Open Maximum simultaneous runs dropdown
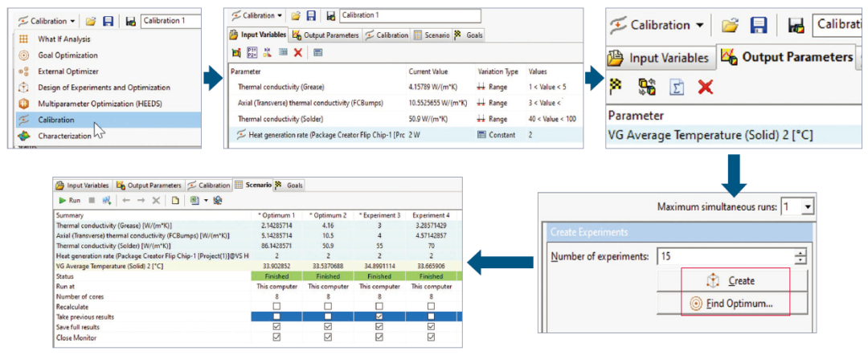868x355 pixels. click(809, 207)
